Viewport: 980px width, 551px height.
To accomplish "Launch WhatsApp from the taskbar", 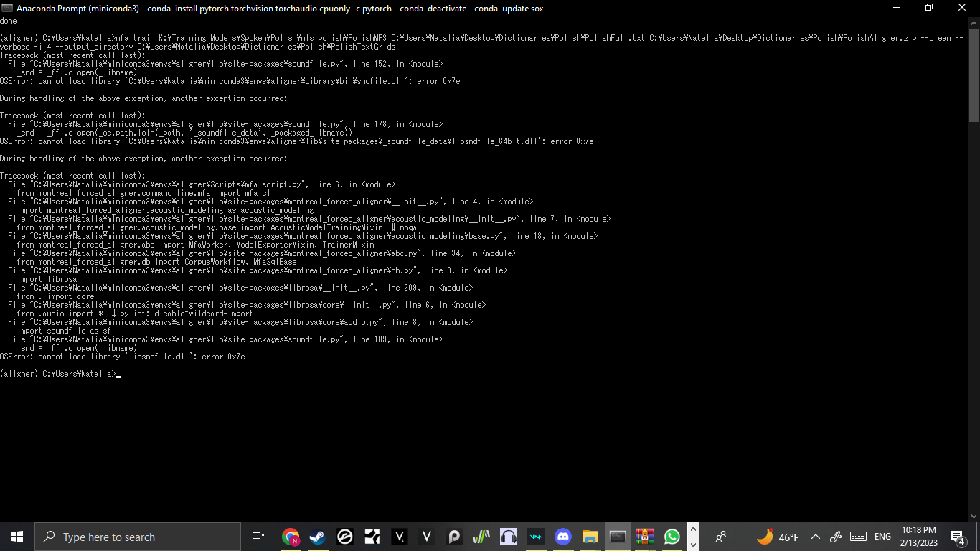I will [x=671, y=536].
